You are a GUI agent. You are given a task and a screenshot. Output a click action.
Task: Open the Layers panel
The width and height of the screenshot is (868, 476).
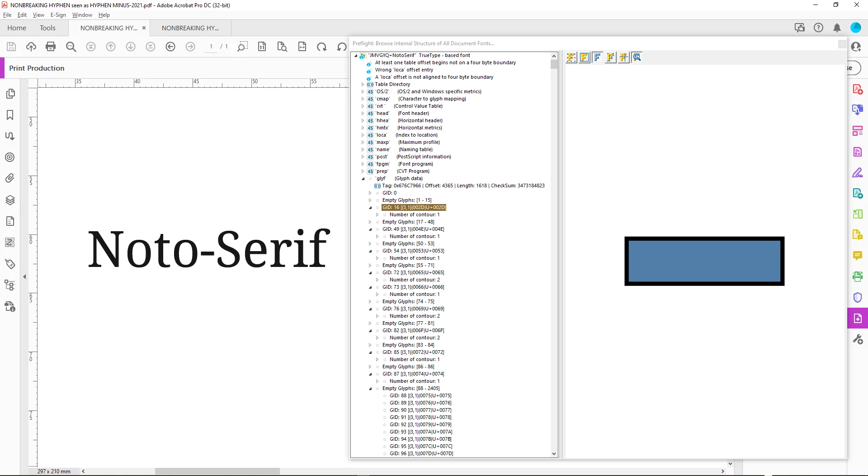10,200
